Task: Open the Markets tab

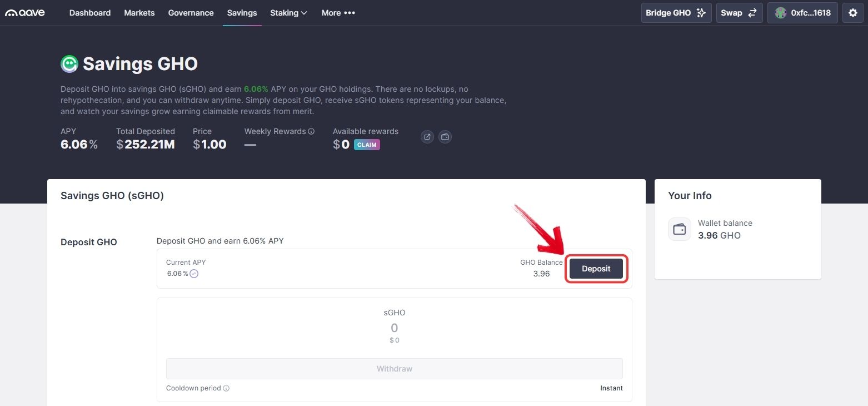Action: point(139,13)
